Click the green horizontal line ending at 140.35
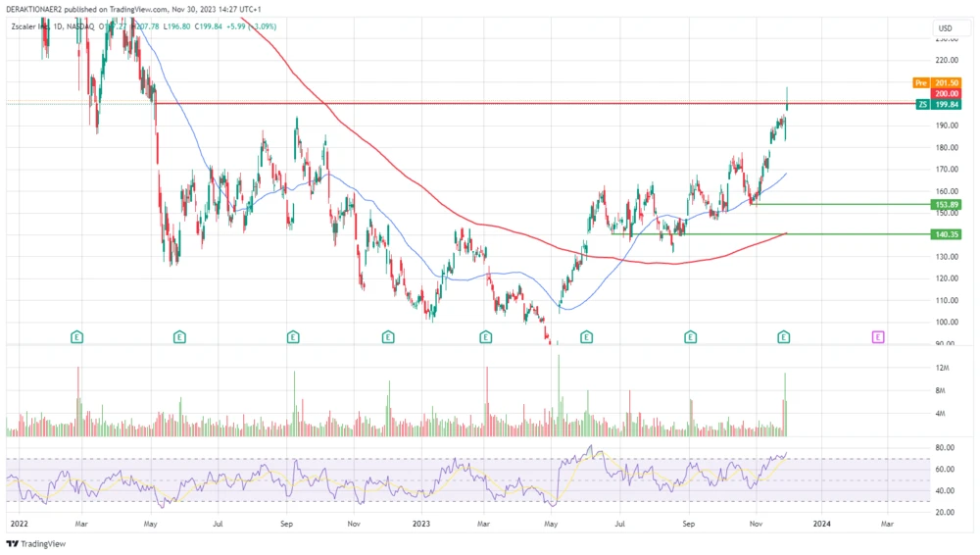This screenshot has width=980, height=555. (771, 234)
